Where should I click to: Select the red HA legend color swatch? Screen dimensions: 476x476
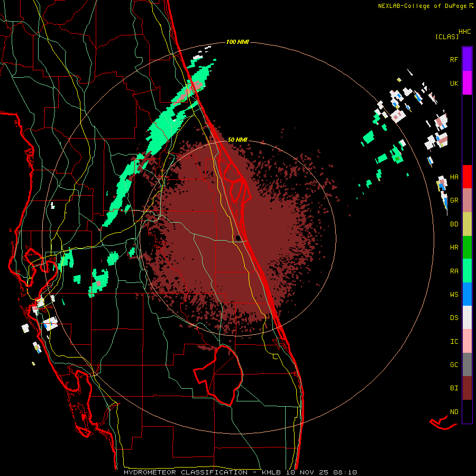[x=467, y=177]
